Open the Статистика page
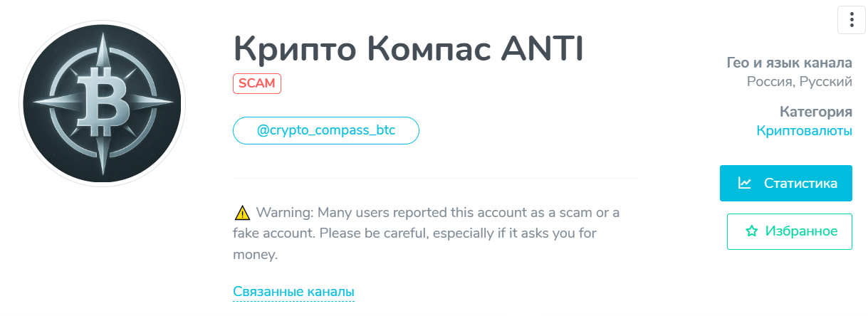This screenshot has height=316, width=868. 785,184
